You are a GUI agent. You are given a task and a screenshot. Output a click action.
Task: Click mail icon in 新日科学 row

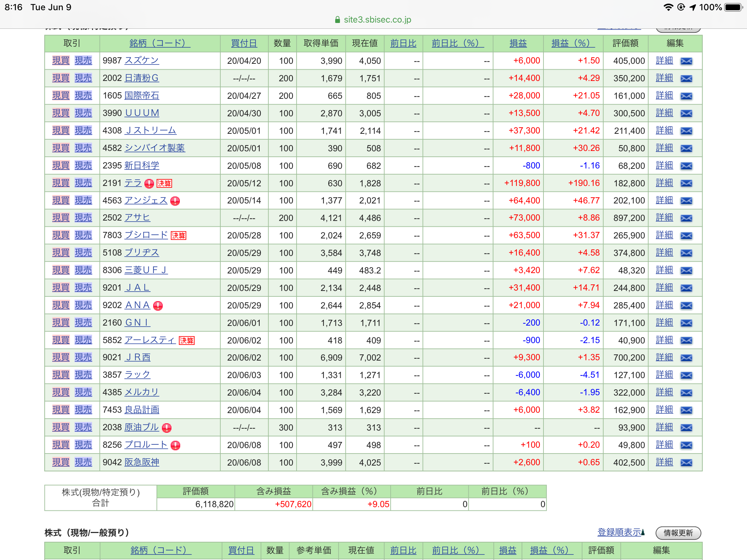point(686,166)
